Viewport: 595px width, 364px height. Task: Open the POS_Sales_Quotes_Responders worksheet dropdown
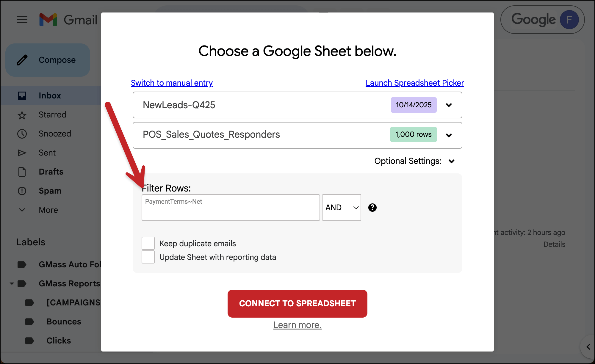(449, 135)
